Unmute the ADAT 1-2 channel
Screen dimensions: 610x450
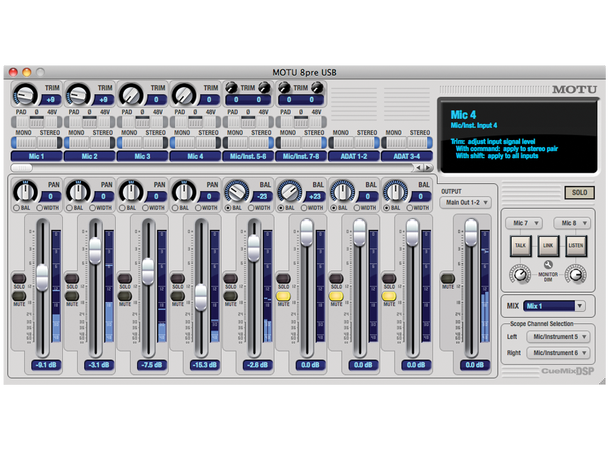[x=336, y=296]
